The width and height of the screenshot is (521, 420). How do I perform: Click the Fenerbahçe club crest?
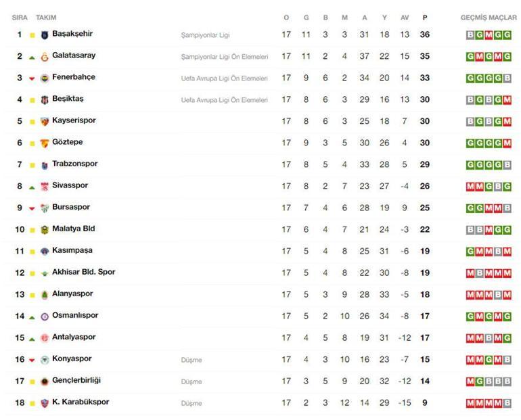[45, 78]
